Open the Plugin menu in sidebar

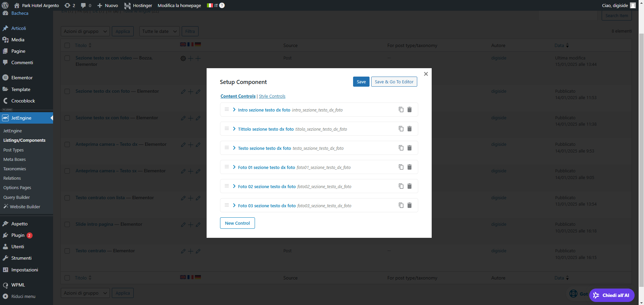click(x=18, y=235)
